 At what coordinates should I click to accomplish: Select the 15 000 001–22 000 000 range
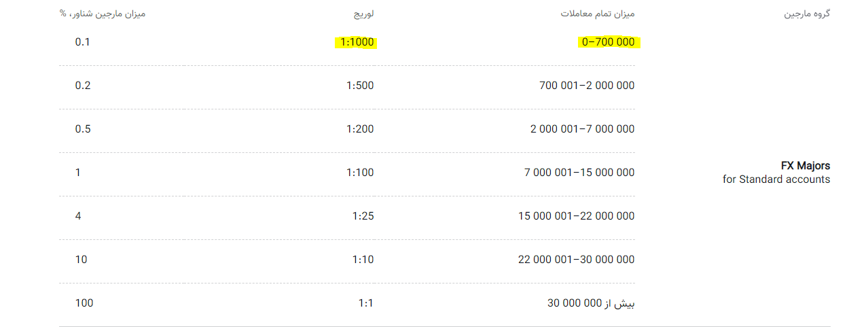tap(577, 216)
